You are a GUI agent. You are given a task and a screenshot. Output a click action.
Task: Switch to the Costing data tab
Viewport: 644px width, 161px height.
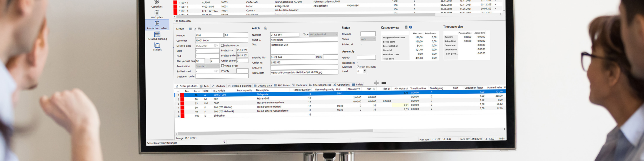(x=264, y=86)
